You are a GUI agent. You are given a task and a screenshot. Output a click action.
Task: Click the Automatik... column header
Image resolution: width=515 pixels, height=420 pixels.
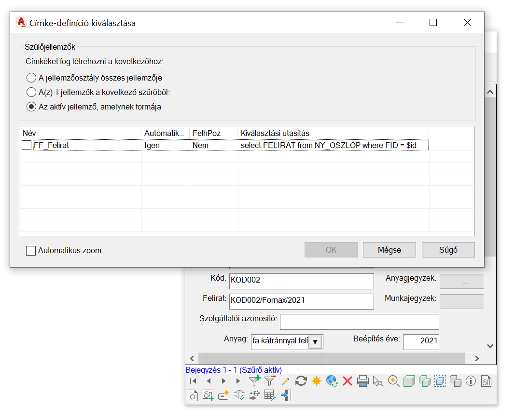pos(166,133)
